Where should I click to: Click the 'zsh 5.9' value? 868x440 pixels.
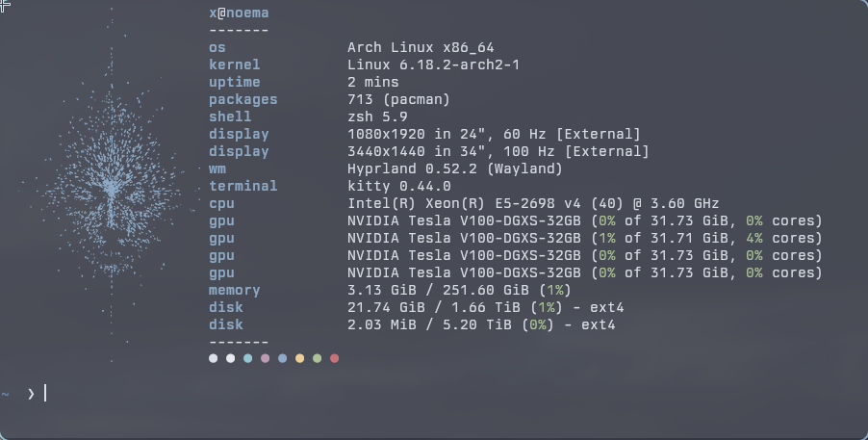tap(377, 116)
